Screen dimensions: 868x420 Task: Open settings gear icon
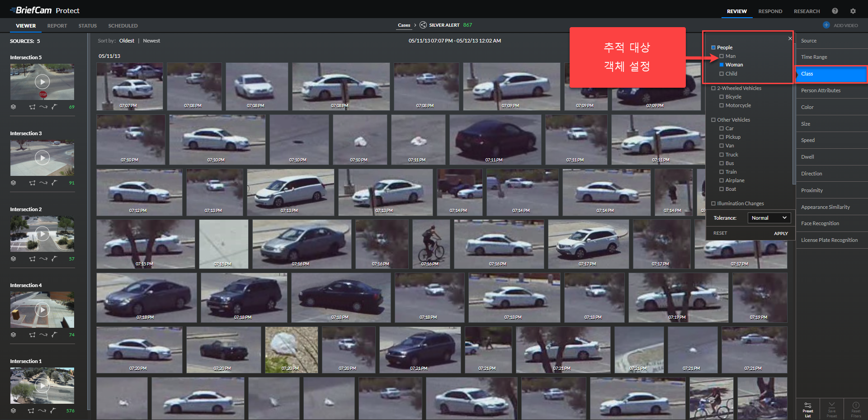[853, 11]
